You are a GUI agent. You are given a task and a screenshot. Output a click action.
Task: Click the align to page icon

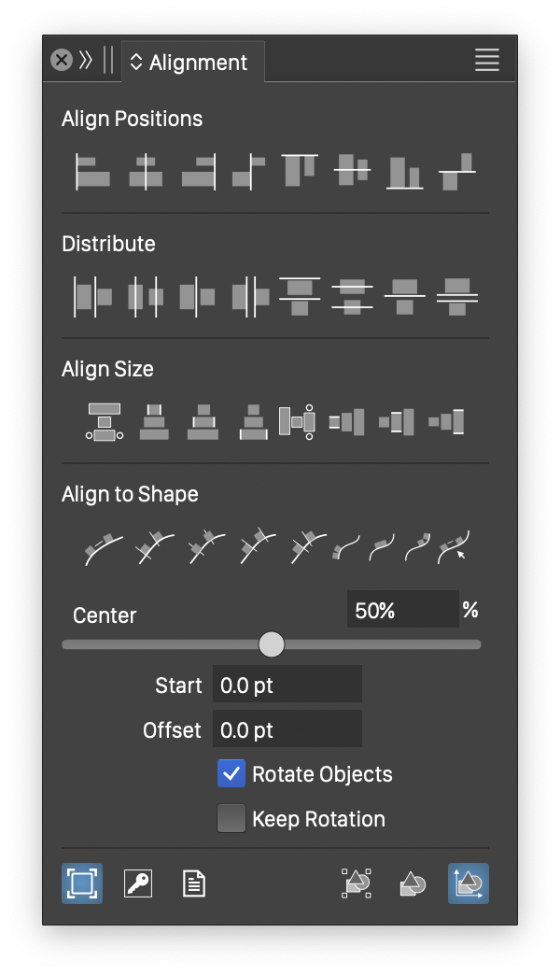(x=194, y=883)
